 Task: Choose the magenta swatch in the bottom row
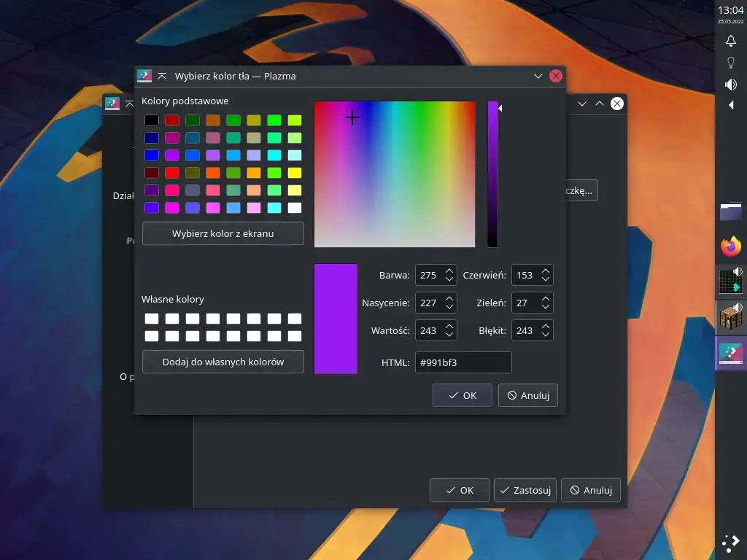coord(172,208)
